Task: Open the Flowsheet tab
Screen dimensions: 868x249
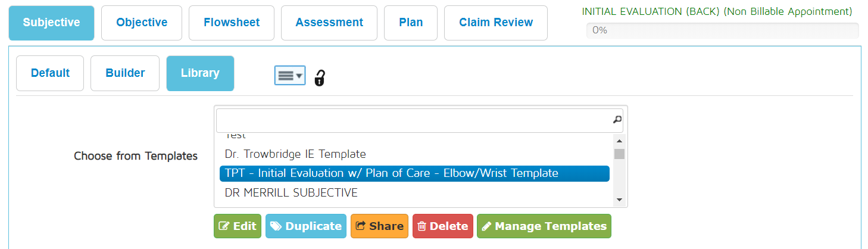Action: point(232,23)
